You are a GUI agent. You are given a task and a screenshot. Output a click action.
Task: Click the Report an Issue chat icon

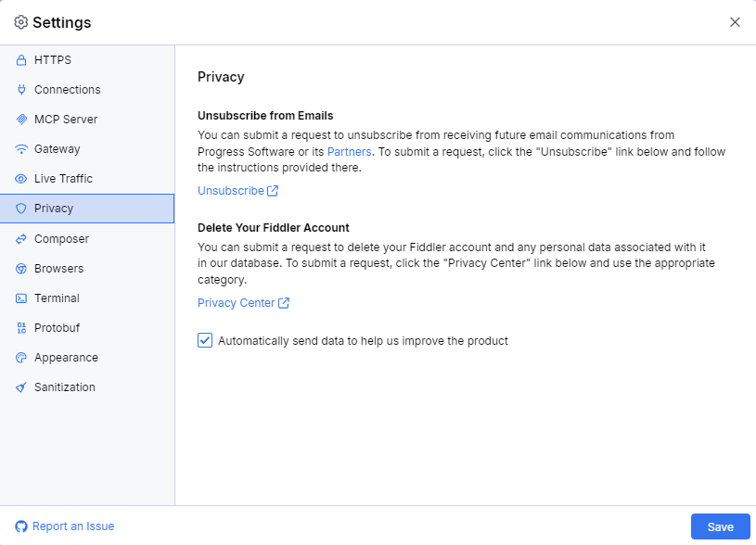tap(19, 526)
